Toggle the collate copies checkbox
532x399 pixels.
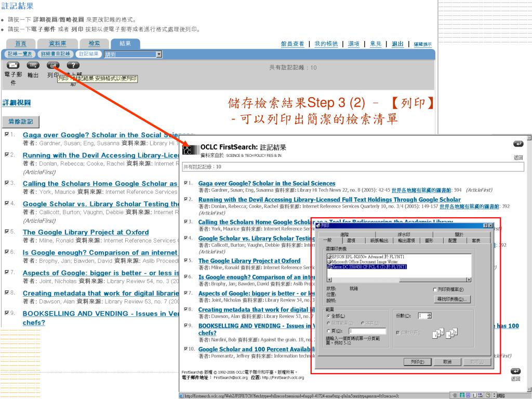(x=397, y=333)
